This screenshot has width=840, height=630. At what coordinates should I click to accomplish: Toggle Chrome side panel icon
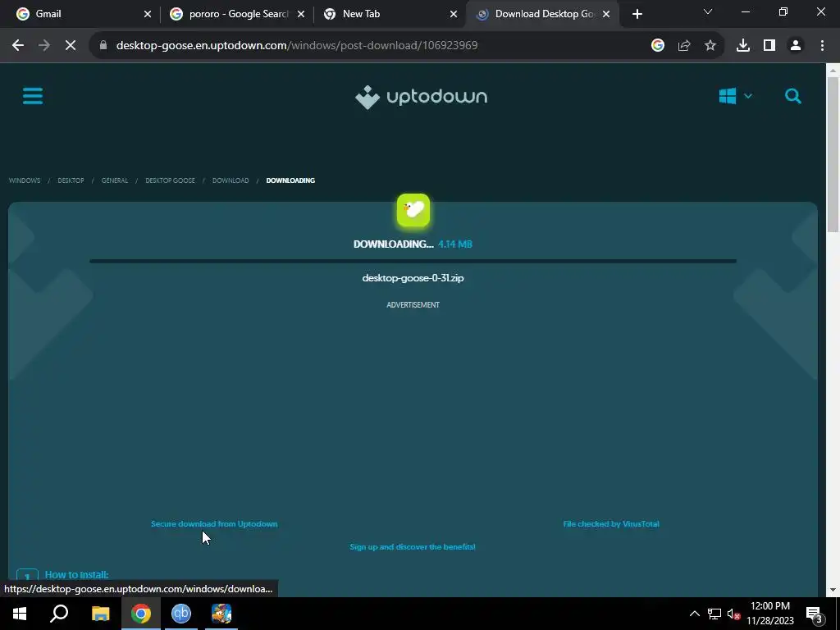pos(769,46)
